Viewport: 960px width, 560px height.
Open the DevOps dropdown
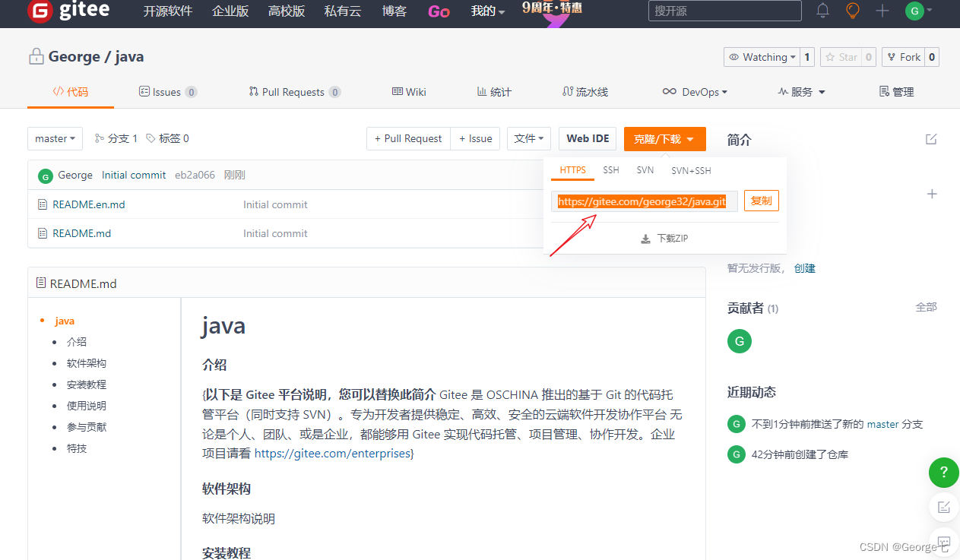point(695,91)
